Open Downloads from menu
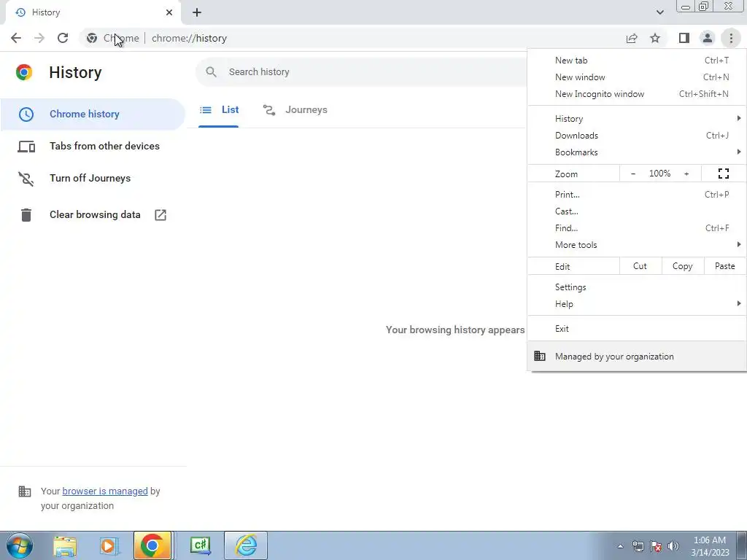 [637, 135]
